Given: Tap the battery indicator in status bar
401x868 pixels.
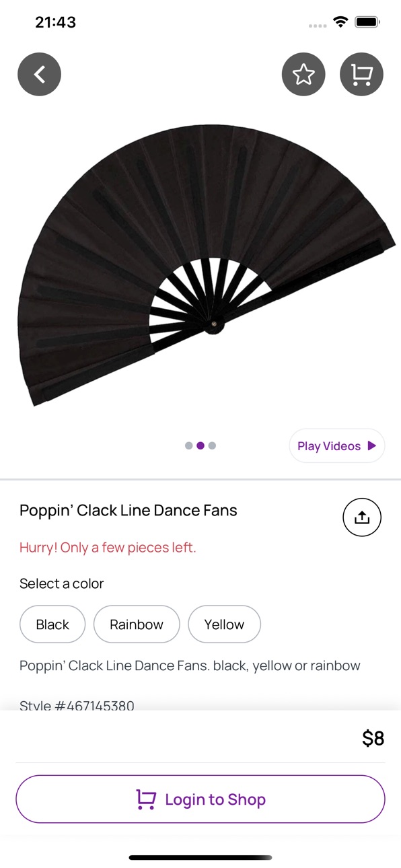Looking at the screenshot, I should point(367,22).
